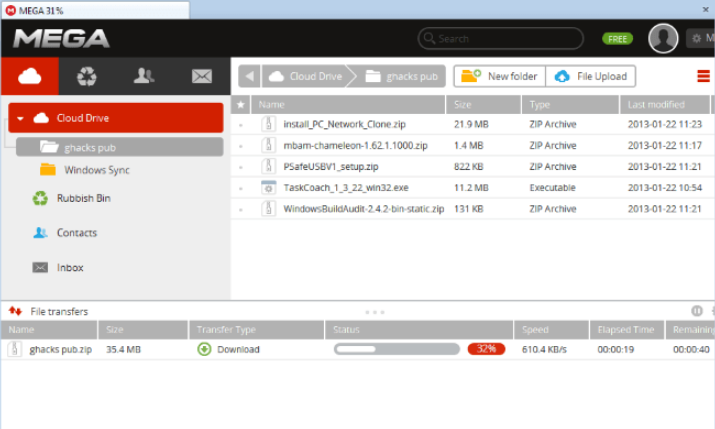Sort files by Name column

point(348,104)
